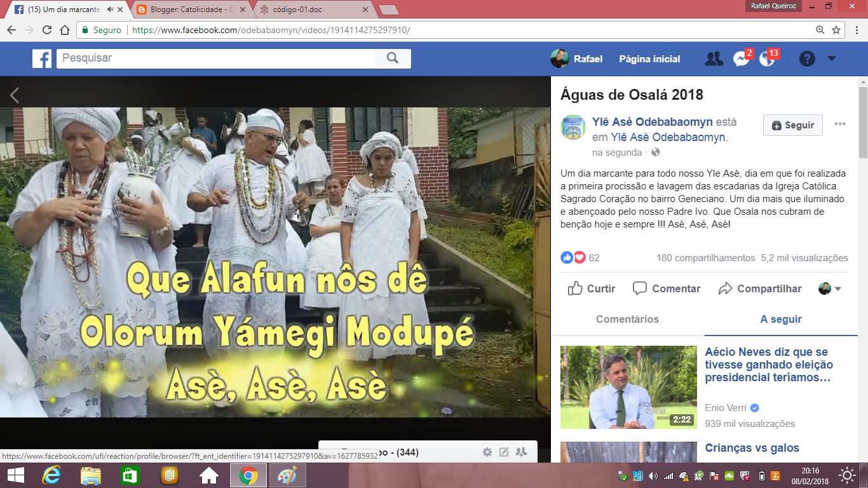Launch Internet Explorer from taskbar
This screenshot has width=868, height=488.
pos(51,475)
